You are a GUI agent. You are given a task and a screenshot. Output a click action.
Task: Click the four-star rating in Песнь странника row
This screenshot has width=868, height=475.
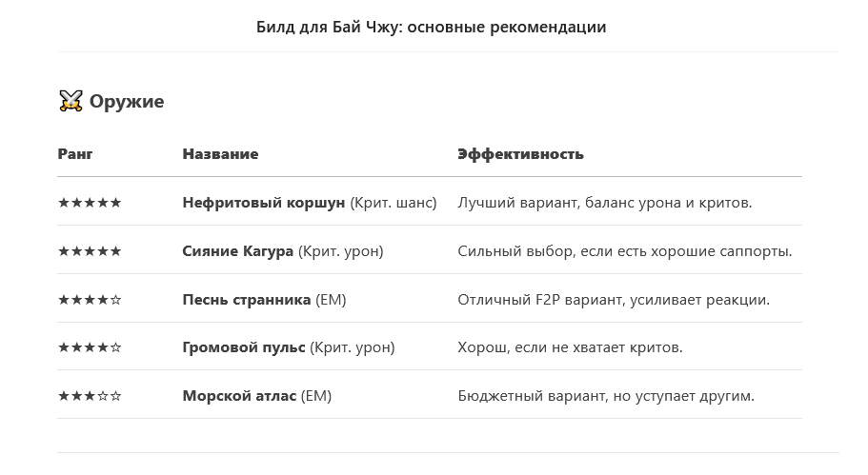coord(90,300)
